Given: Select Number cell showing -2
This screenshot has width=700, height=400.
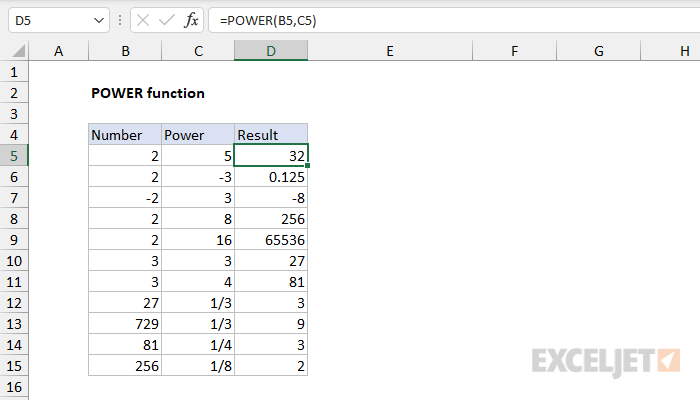Looking at the screenshot, I should (125, 198).
